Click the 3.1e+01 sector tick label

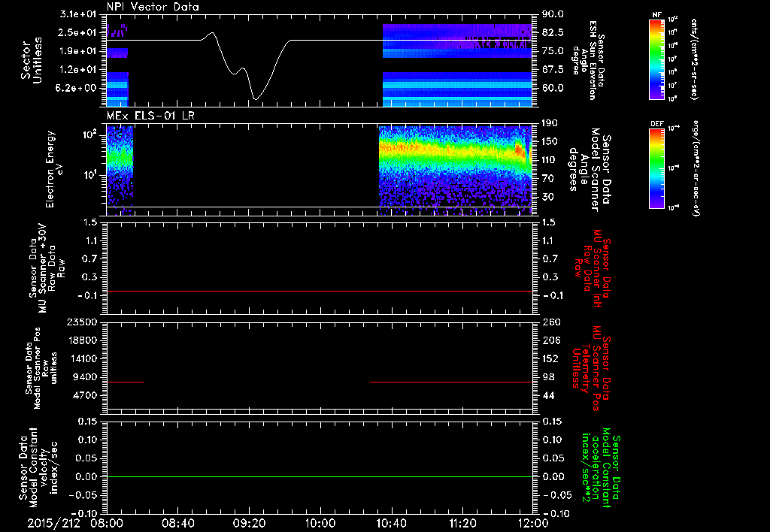pos(78,14)
